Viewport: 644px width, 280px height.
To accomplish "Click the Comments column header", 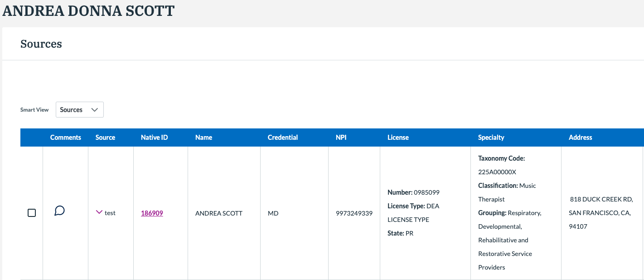I will pos(66,138).
